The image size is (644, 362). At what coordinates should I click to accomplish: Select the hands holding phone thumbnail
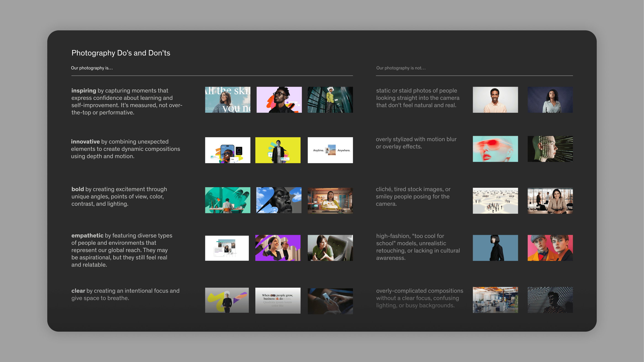[330, 301]
